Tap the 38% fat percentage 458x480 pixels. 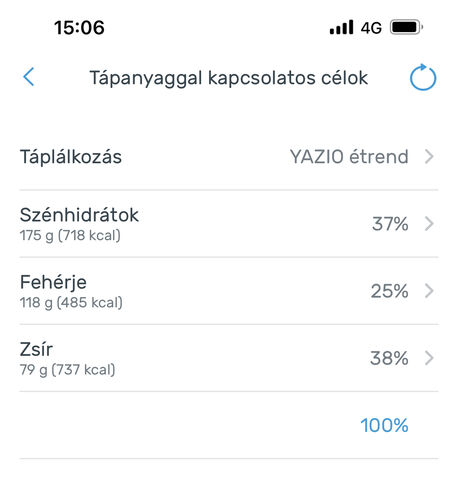pyautogui.click(x=389, y=358)
